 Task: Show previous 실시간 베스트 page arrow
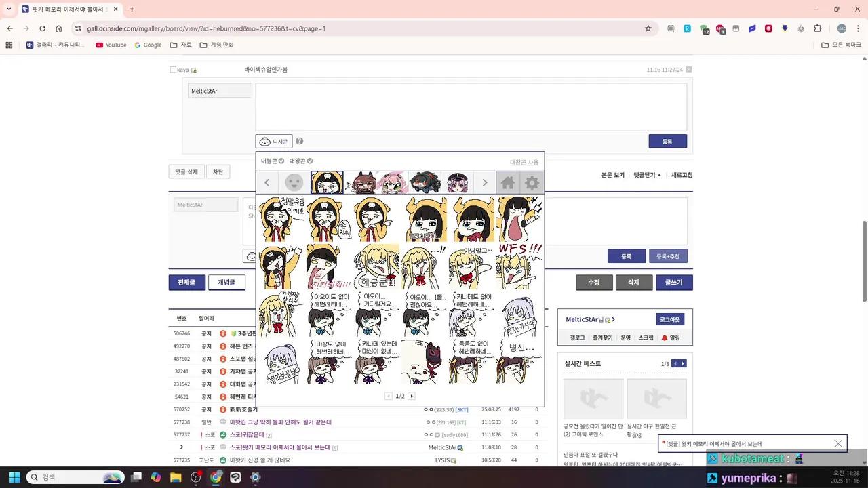coord(675,364)
